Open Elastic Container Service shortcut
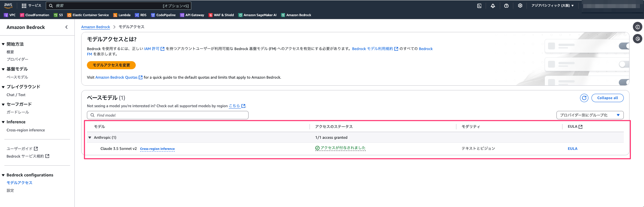Screen dimensions: 644x207 [88, 15]
